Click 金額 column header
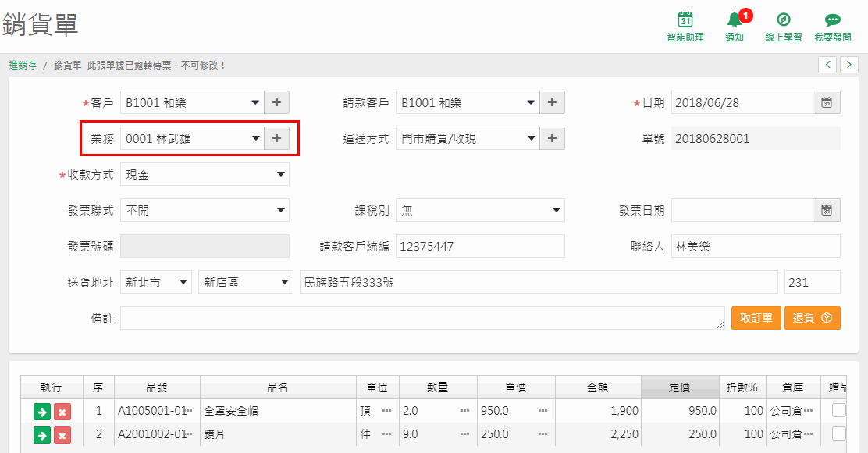868x453 pixels. point(598,387)
